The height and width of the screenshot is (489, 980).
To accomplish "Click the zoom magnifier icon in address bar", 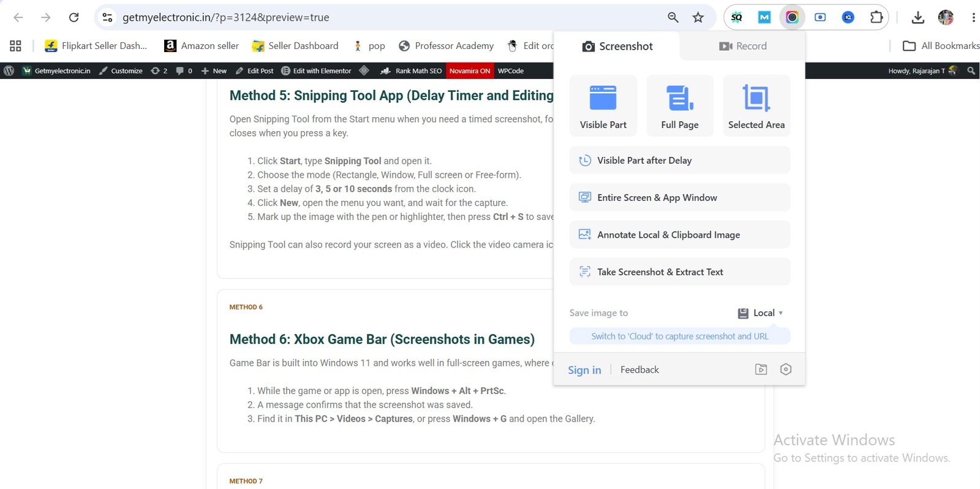I will click(673, 17).
